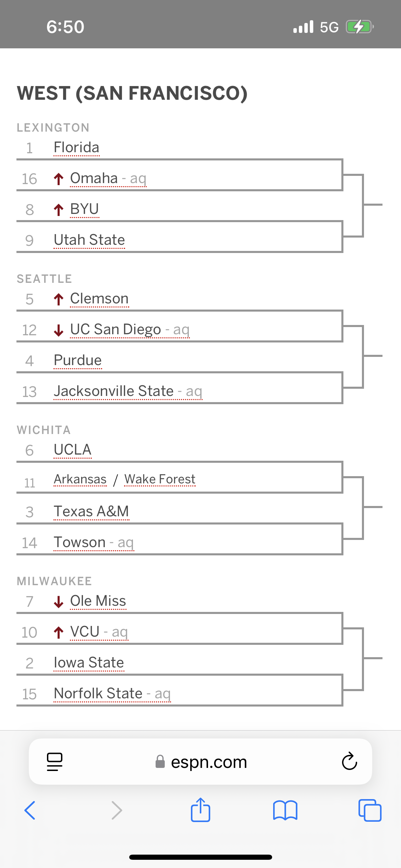This screenshot has width=401, height=868.
Task: Tap the espn.com address bar
Action: tap(209, 762)
